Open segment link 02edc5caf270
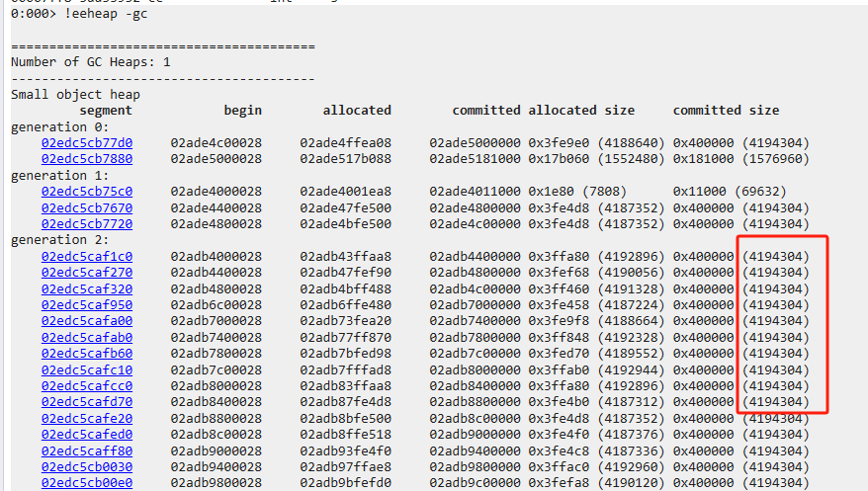868x491 pixels. pyautogui.click(x=87, y=273)
